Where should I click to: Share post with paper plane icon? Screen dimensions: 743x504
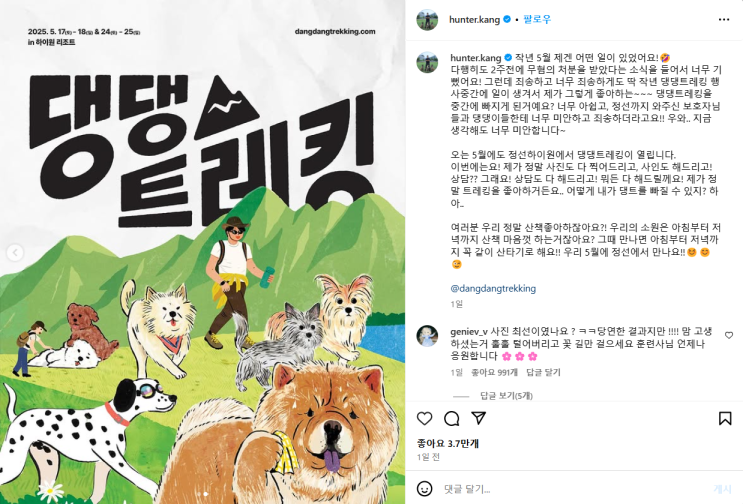click(x=479, y=418)
